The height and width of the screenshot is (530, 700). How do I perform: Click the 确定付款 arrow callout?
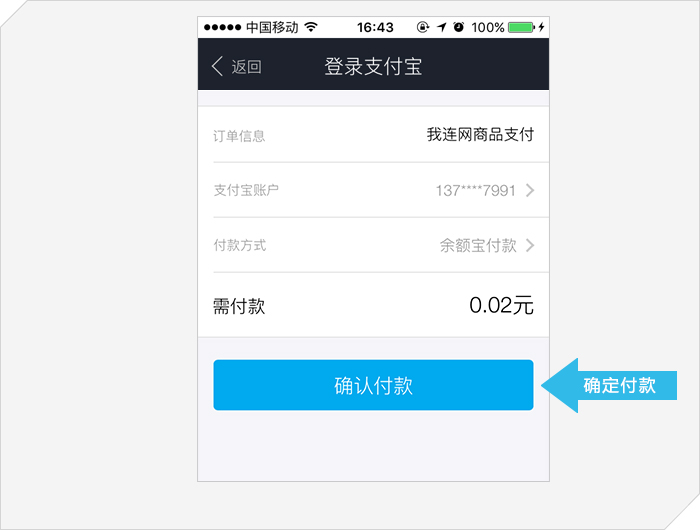pos(609,385)
